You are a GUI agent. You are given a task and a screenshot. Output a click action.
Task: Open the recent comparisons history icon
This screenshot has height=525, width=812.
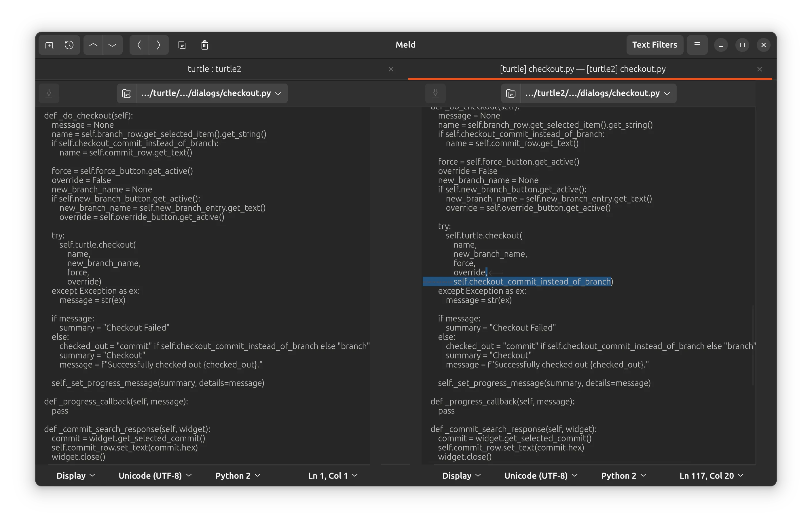click(69, 45)
